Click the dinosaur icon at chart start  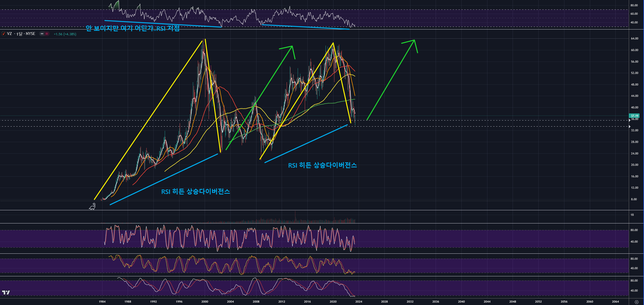92,207
